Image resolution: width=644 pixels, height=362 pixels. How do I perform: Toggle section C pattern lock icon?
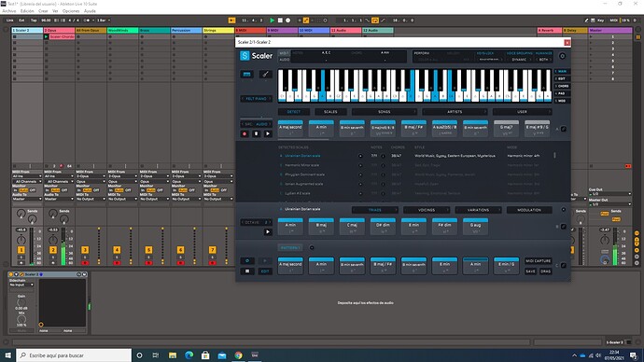coord(564,266)
